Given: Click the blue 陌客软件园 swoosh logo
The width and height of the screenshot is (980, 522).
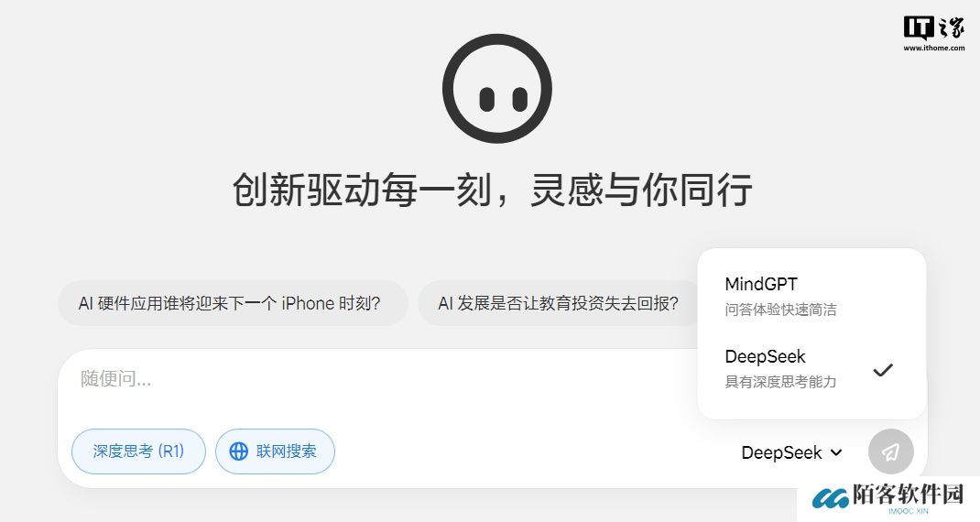Looking at the screenshot, I should (830, 498).
